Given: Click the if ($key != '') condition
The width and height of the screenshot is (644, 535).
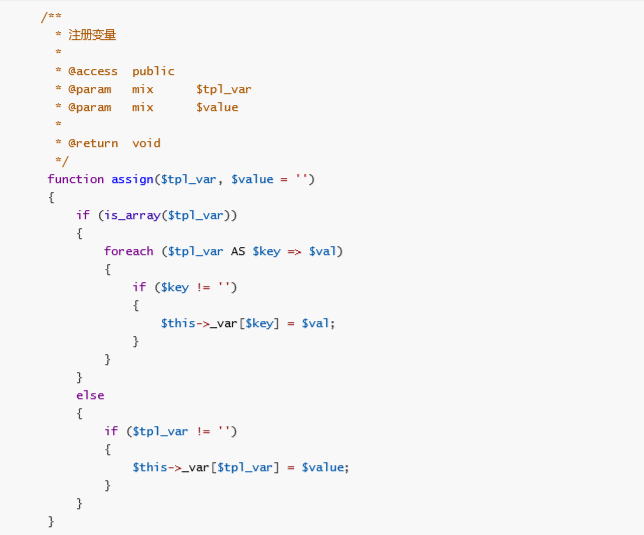Looking at the screenshot, I should (185, 287).
